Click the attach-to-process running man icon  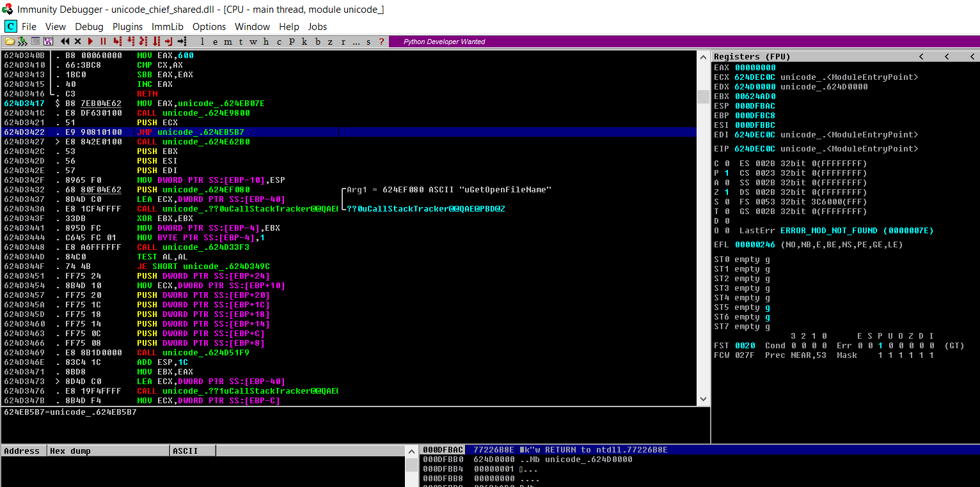23,42
